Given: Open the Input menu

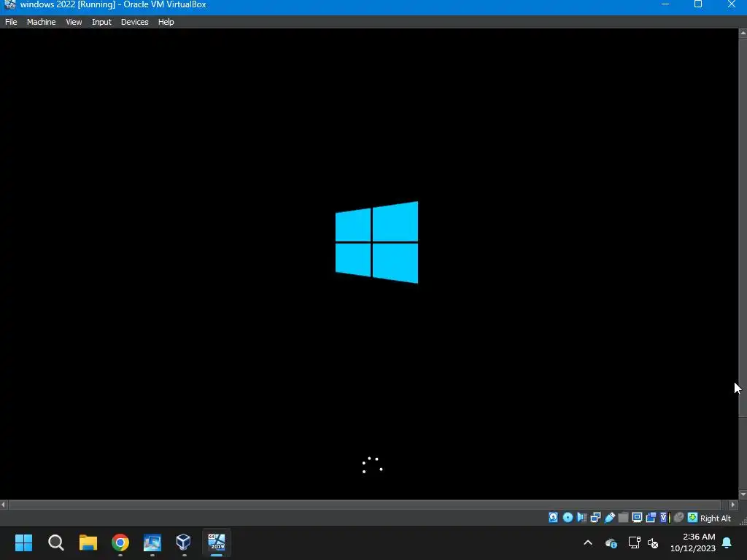Looking at the screenshot, I should pyautogui.click(x=101, y=22).
